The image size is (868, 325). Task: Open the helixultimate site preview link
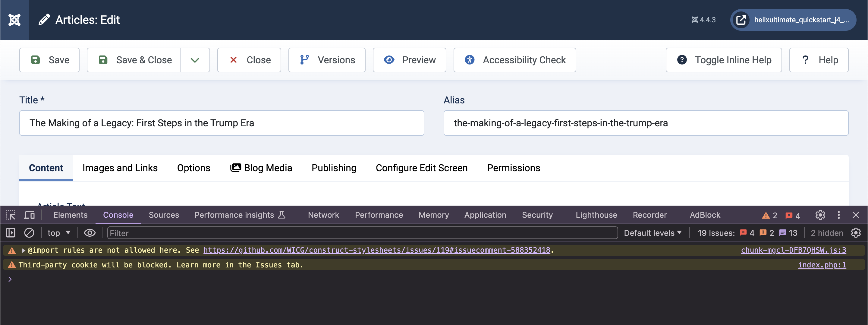pyautogui.click(x=793, y=20)
